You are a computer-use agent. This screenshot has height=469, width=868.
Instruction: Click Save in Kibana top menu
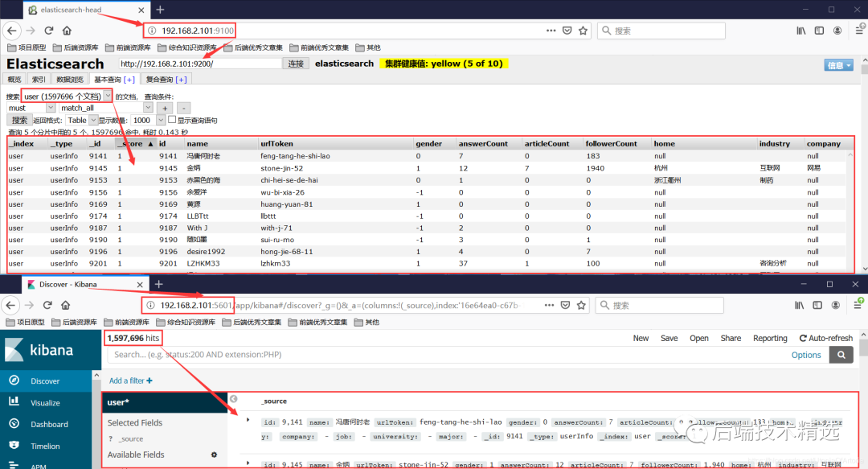coord(669,338)
